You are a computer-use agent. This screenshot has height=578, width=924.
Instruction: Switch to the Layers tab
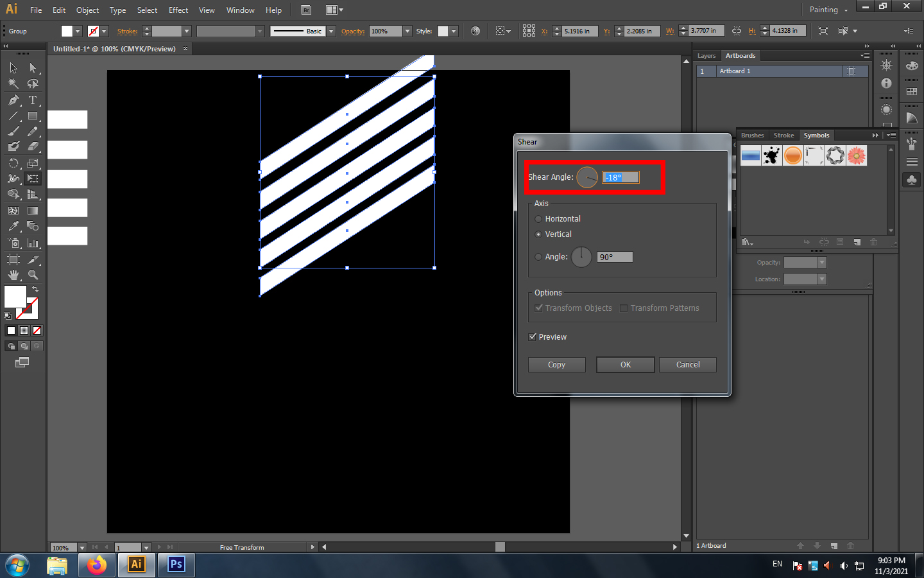[x=706, y=56]
